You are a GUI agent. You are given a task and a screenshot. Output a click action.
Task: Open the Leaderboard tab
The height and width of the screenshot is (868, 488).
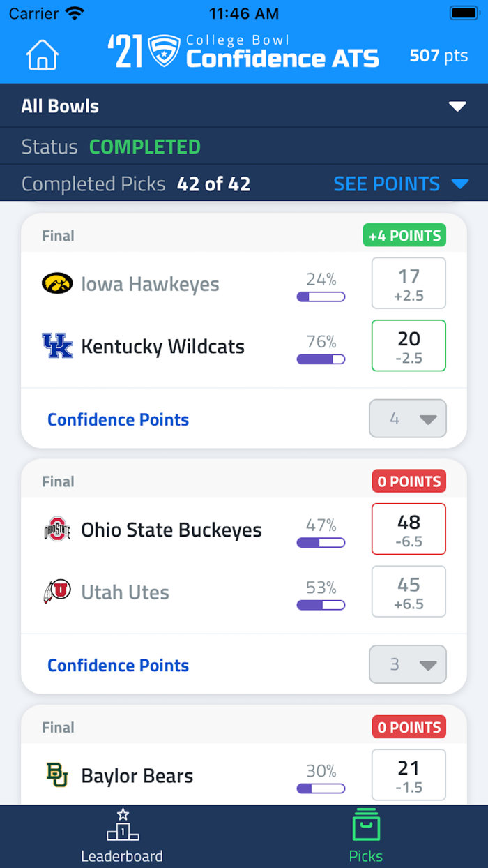pos(122,836)
